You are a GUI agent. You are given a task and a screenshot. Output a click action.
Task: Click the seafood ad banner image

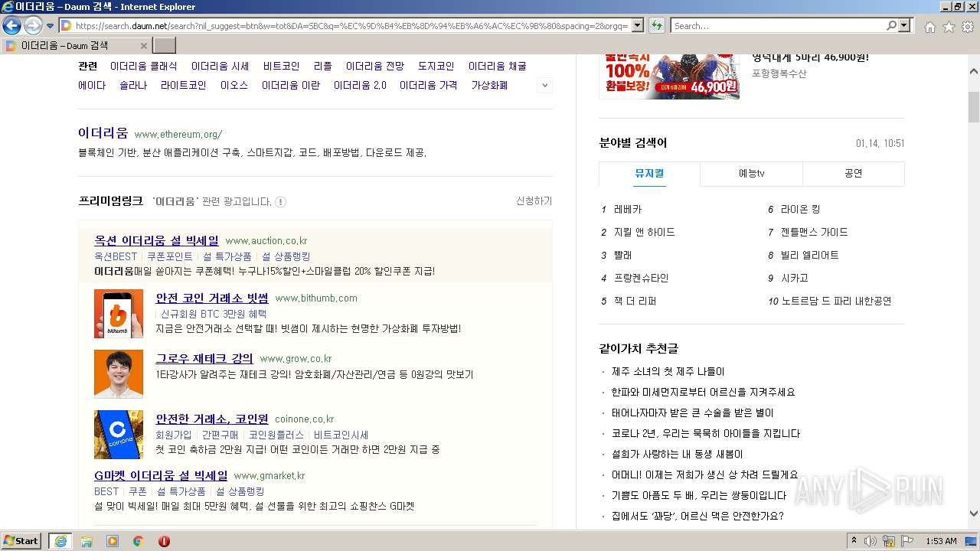click(x=669, y=77)
